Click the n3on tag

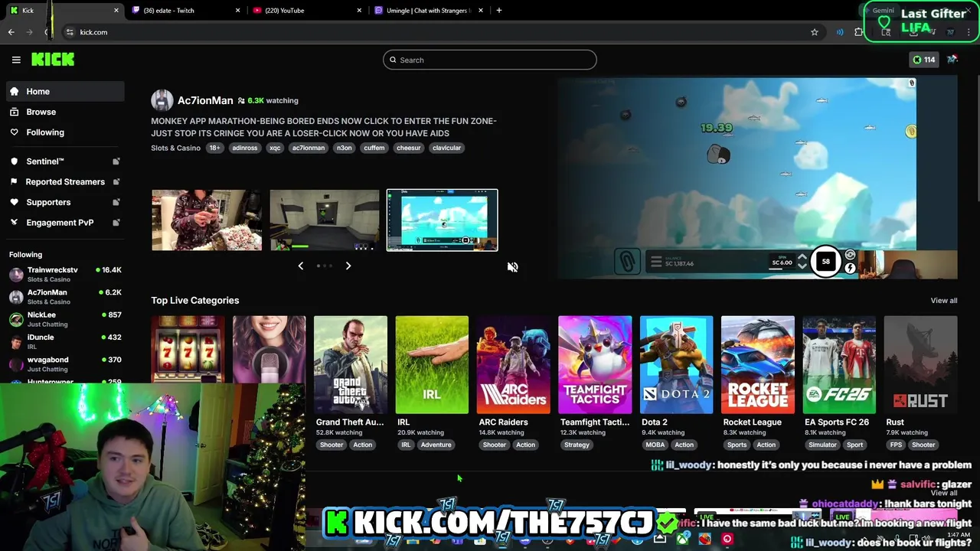coord(345,148)
